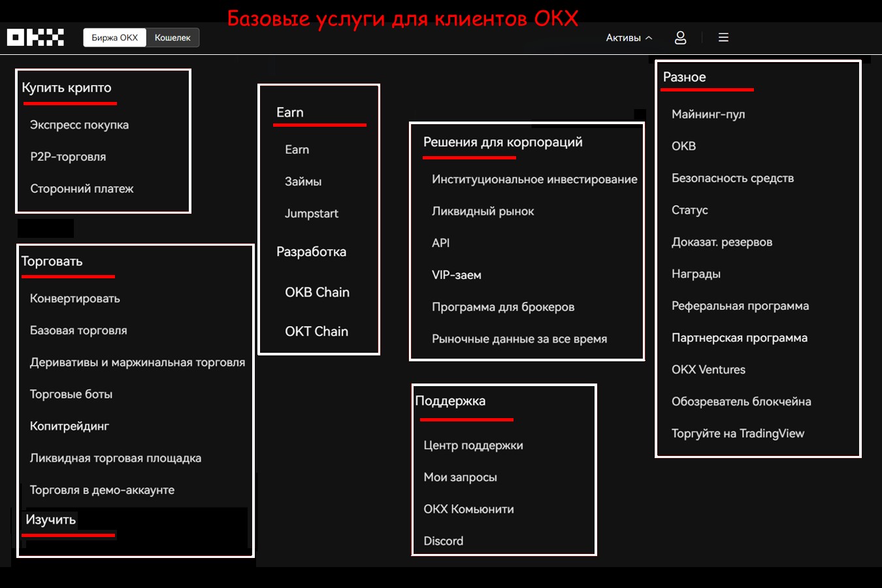Open the OKB entry
The height and width of the screenshot is (588, 882).
coord(684,146)
